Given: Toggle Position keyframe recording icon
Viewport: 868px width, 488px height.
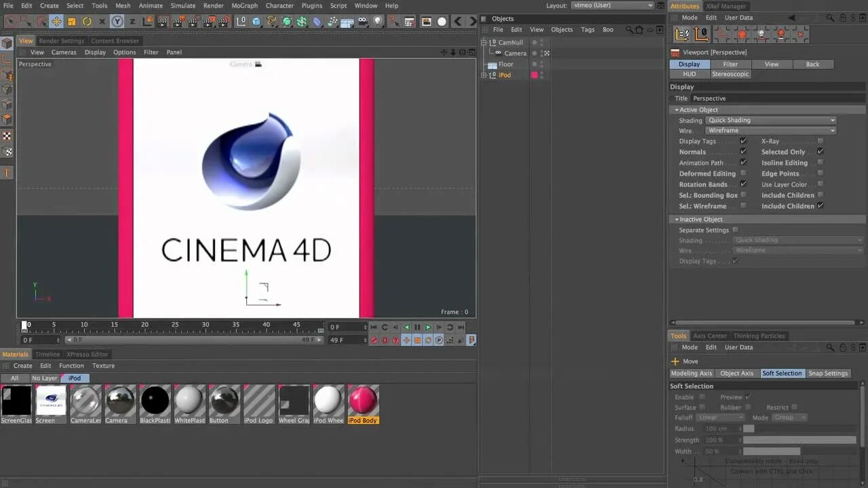Looking at the screenshot, I should pyautogui.click(x=406, y=340).
